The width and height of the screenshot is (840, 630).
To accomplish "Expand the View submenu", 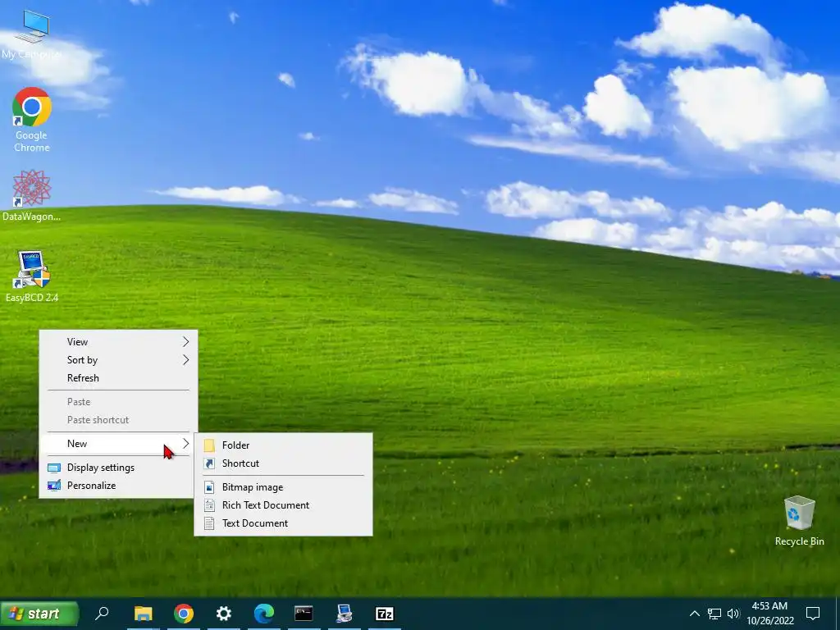I will coord(118,342).
